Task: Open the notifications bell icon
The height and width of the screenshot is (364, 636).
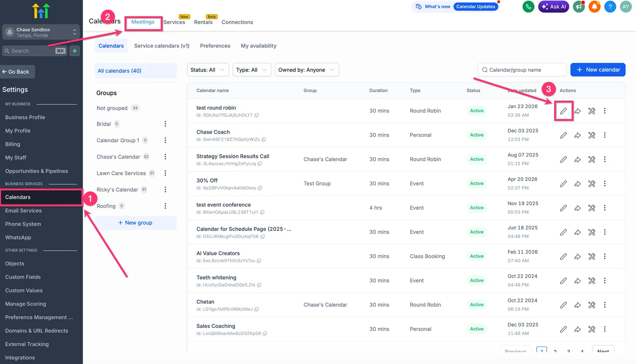Action: (x=594, y=7)
